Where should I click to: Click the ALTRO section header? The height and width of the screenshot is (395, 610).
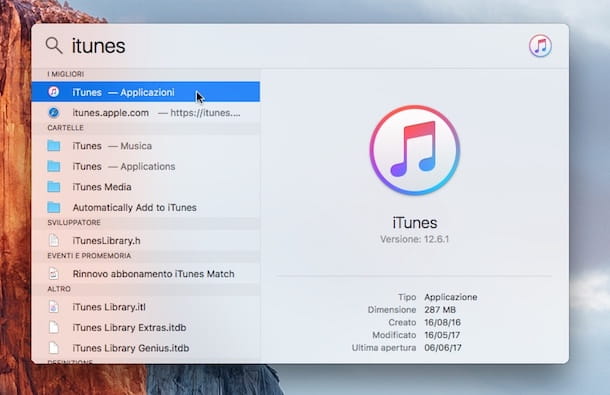[59, 289]
